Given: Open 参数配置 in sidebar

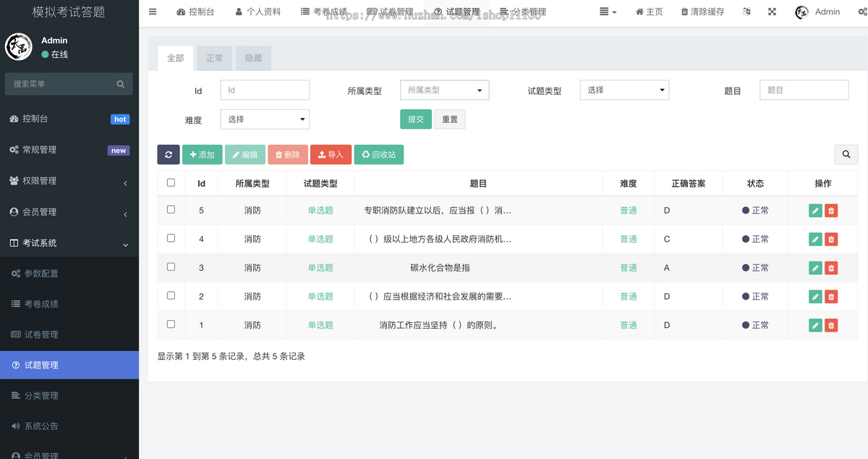Looking at the screenshot, I should (x=69, y=274).
